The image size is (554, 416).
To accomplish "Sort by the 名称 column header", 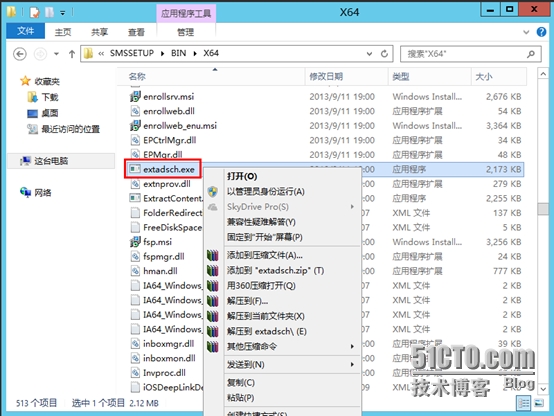I will pos(211,76).
